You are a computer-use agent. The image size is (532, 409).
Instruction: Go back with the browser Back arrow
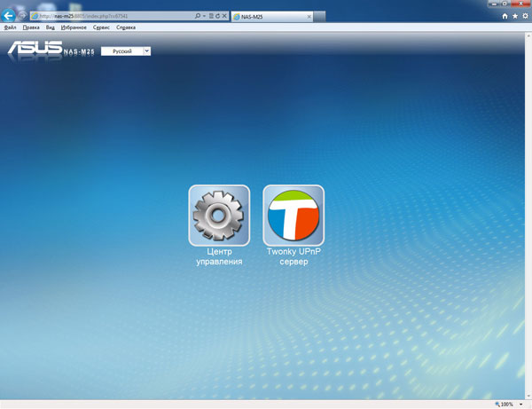click(x=8, y=16)
